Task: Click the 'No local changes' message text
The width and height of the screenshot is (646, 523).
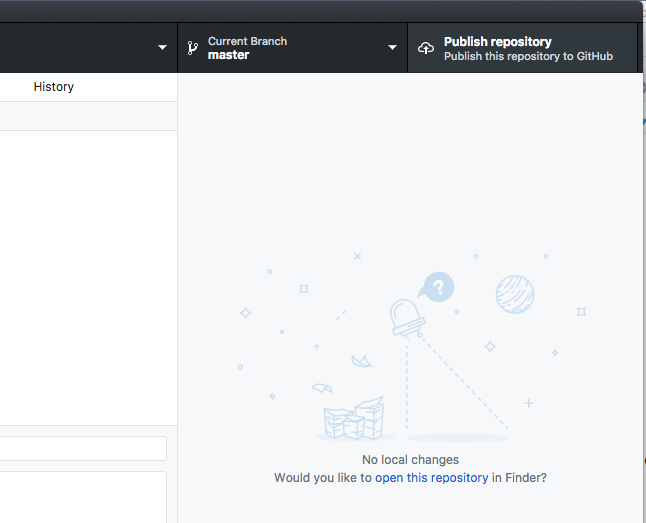Action: (410, 460)
